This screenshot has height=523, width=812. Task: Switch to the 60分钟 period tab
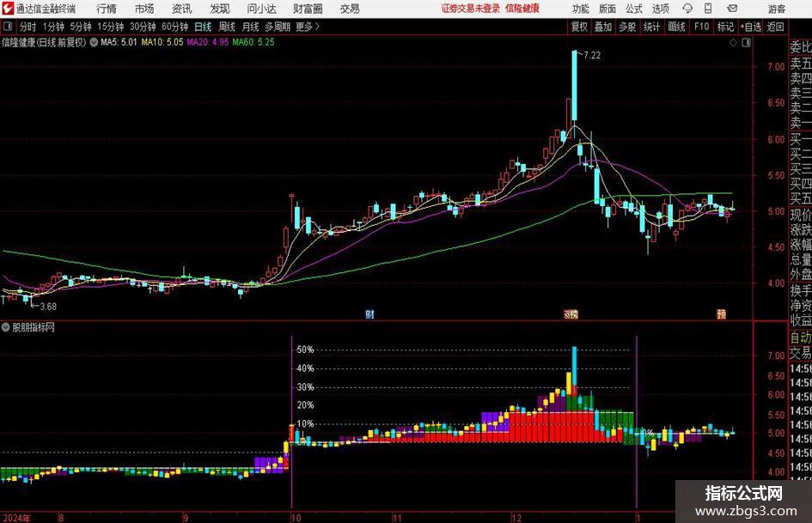tap(174, 27)
